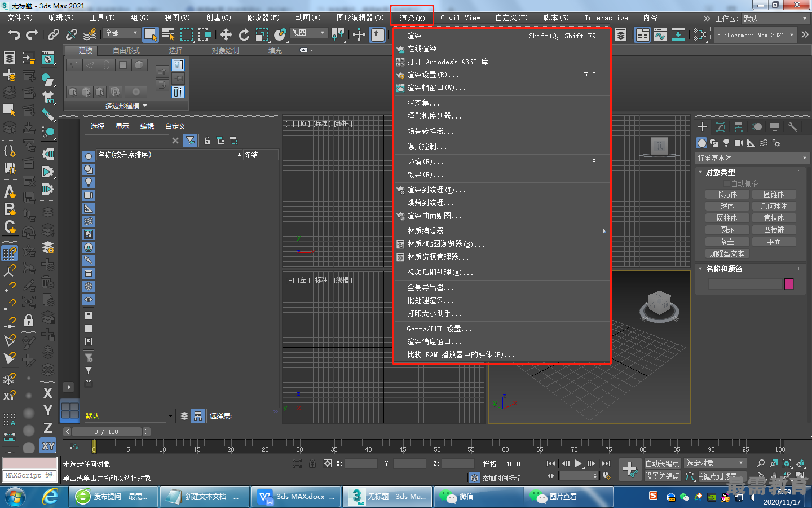The width and height of the screenshot is (812, 508).
Task: Click the Undo arrow icon
Action: 14,35
